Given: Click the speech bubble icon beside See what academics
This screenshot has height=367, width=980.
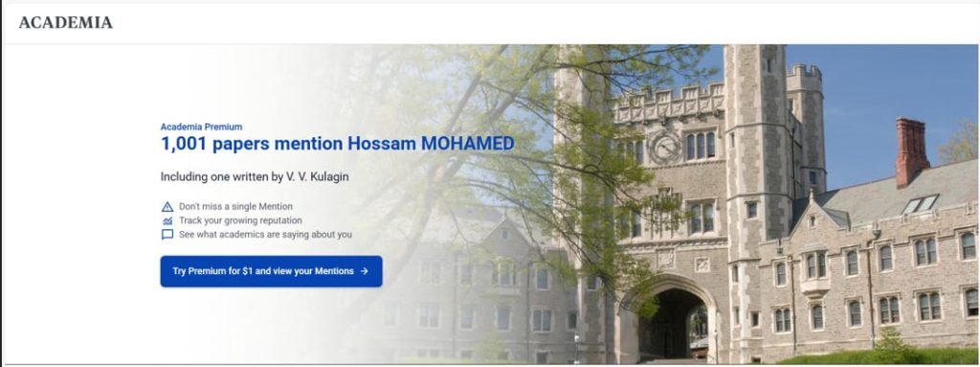Looking at the screenshot, I should click(x=167, y=235).
